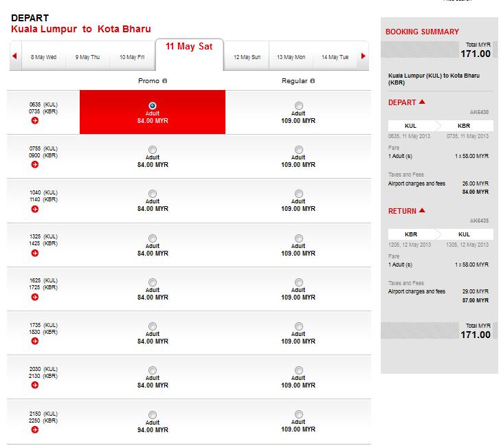The width and height of the screenshot is (501, 448).
Task: Switch to the 13 May Mon date tab
Action: 291,57
